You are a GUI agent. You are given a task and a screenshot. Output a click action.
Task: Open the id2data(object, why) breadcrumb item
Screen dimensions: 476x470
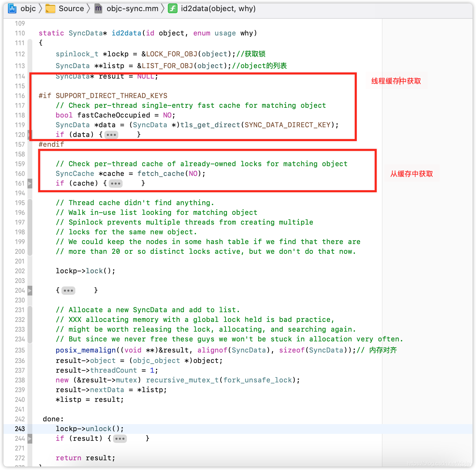218,8
